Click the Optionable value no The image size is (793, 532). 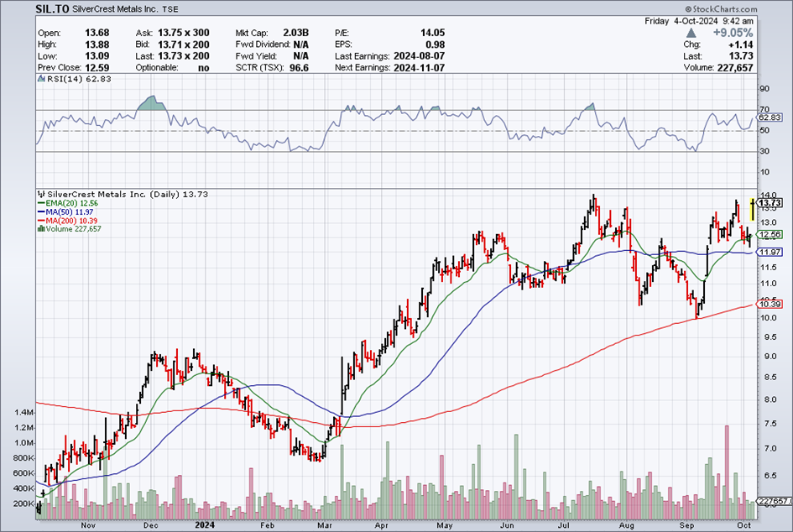[x=204, y=68]
